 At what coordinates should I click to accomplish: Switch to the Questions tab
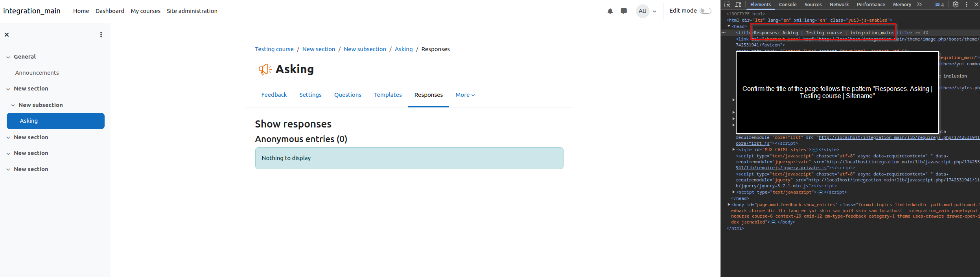point(348,95)
